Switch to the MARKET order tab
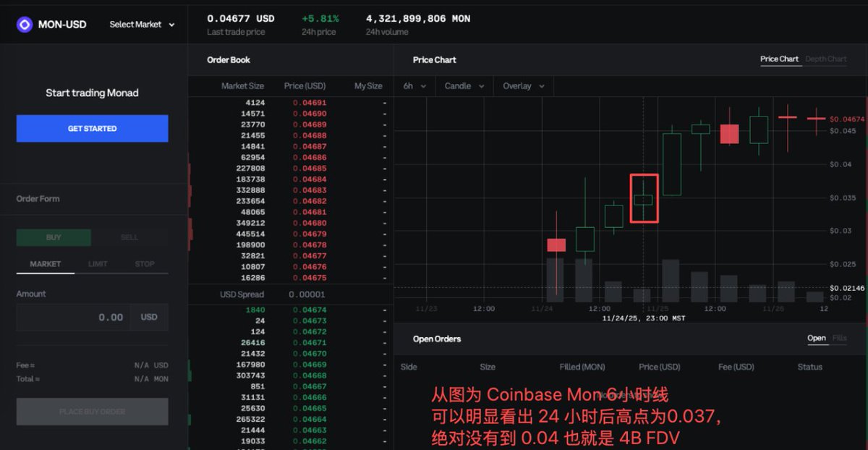This screenshot has width=868, height=450. click(46, 264)
